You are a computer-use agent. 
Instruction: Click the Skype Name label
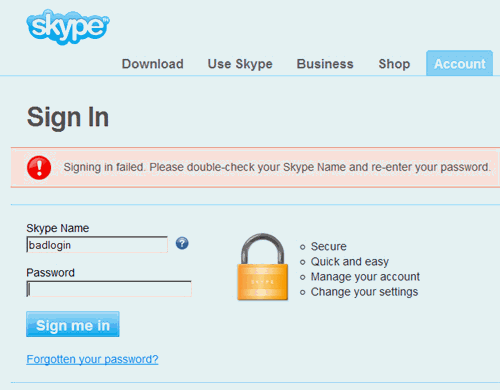[x=58, y=228]
